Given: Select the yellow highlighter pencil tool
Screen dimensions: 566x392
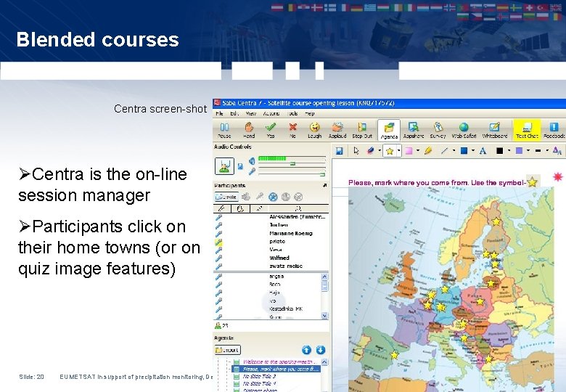Looking at the screenshot, I should click(x=428, y=151).
